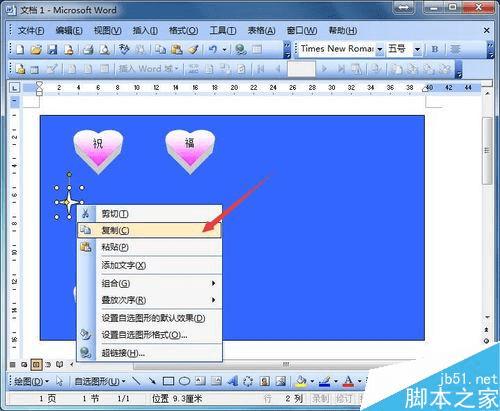Image resolution: width=500 pixels, height=411 pixels.
Task: Choose Paste (粘贴) in context menu
Action: tap(149, 247)
